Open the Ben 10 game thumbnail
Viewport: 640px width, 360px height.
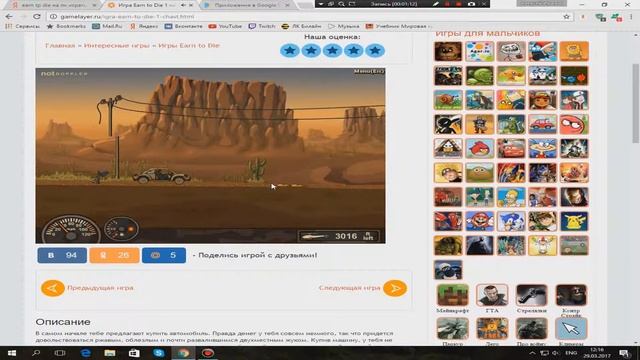pos(542,221)
